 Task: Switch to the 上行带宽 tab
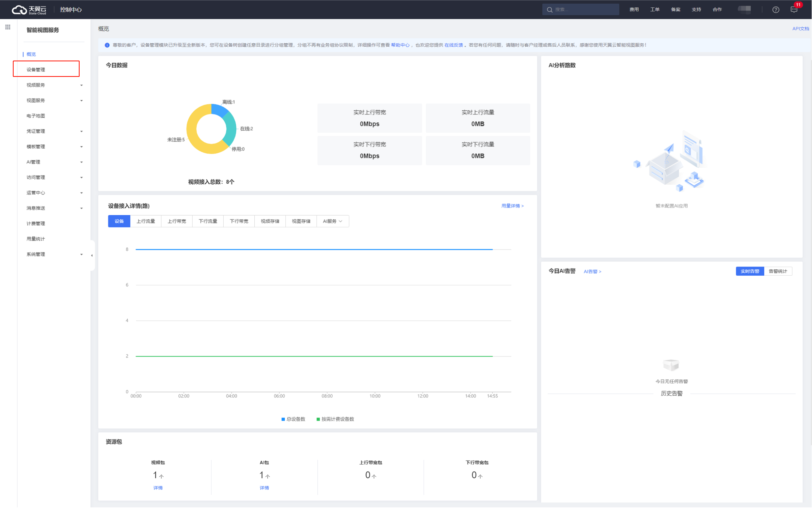(177, 221)
